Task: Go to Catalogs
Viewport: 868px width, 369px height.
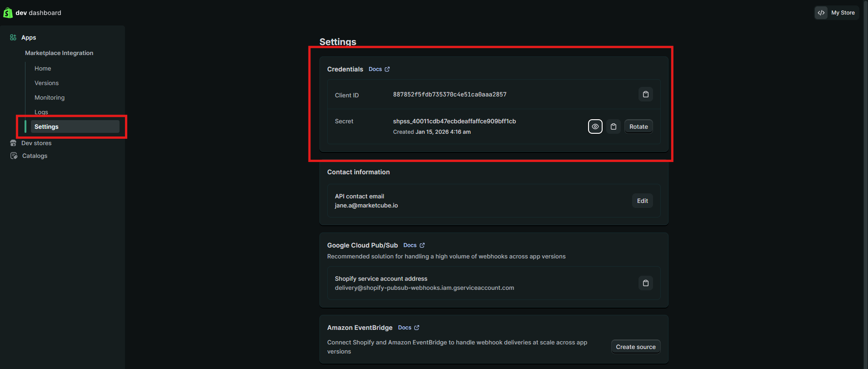Action: [35, 156]
